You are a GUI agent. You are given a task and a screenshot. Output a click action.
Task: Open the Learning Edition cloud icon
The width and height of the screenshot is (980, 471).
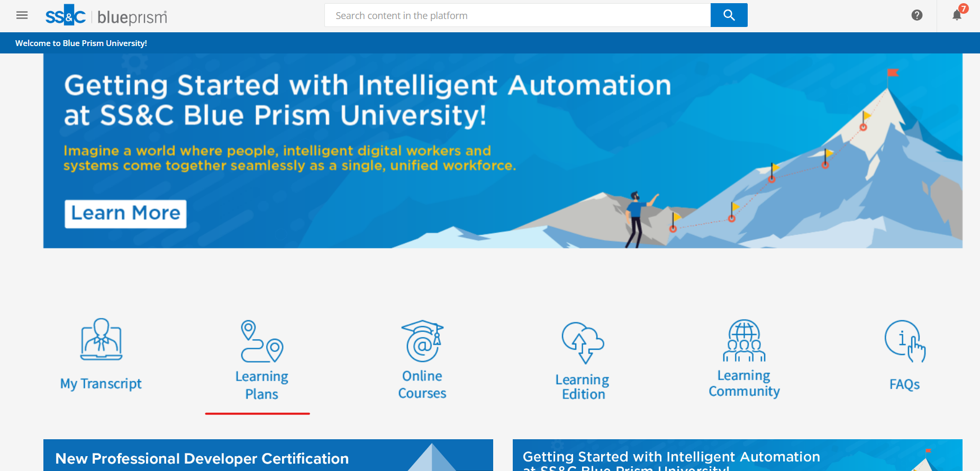tap(583, 343)
